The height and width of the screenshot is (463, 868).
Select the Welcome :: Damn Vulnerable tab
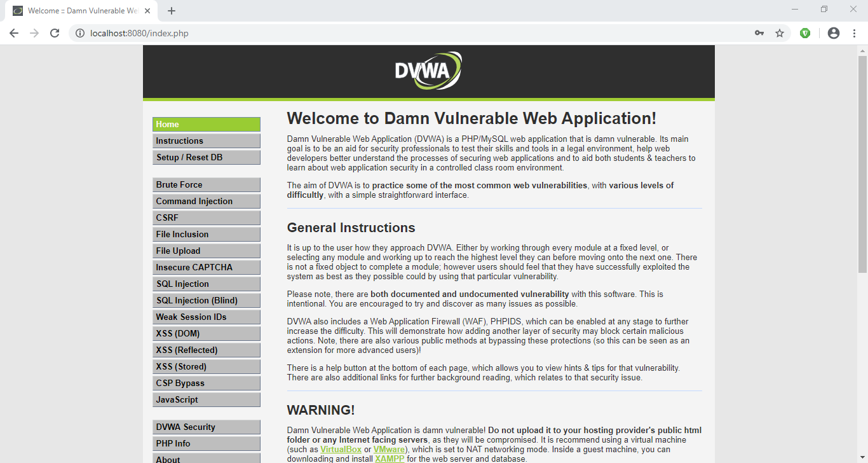point(83,11)
